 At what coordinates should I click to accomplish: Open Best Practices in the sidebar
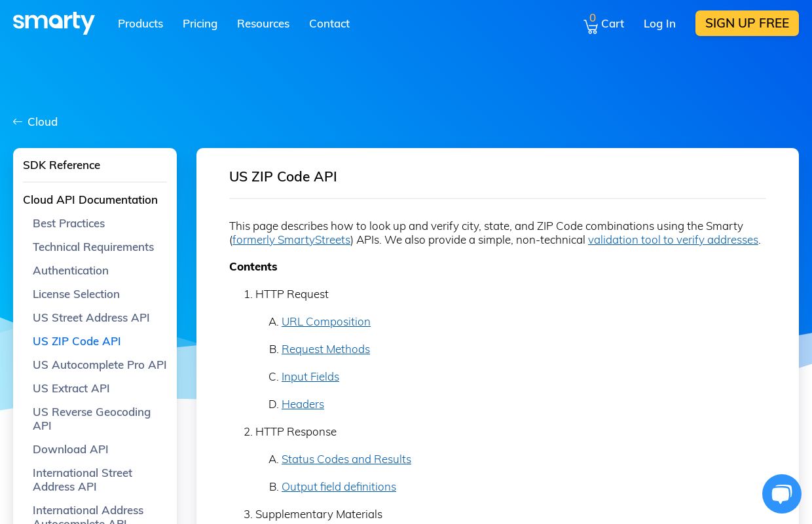click(69, 223)
